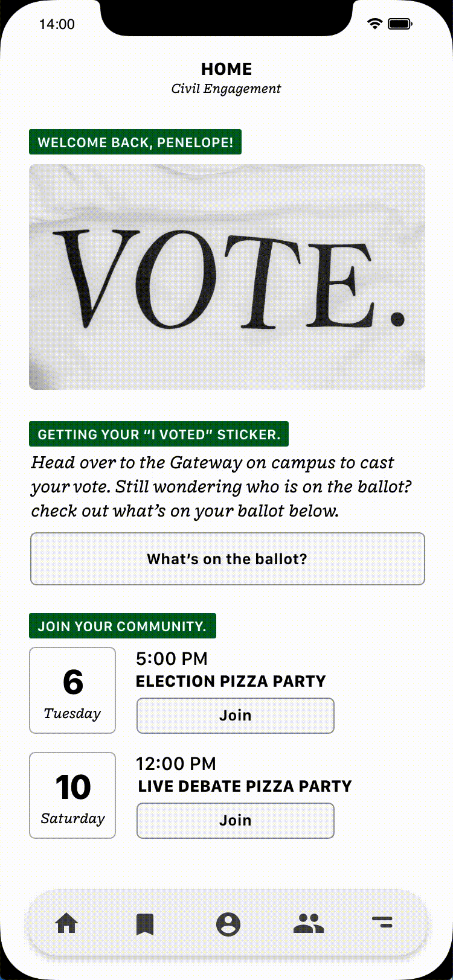Select the Saturday 10 date card

(72, 795)
